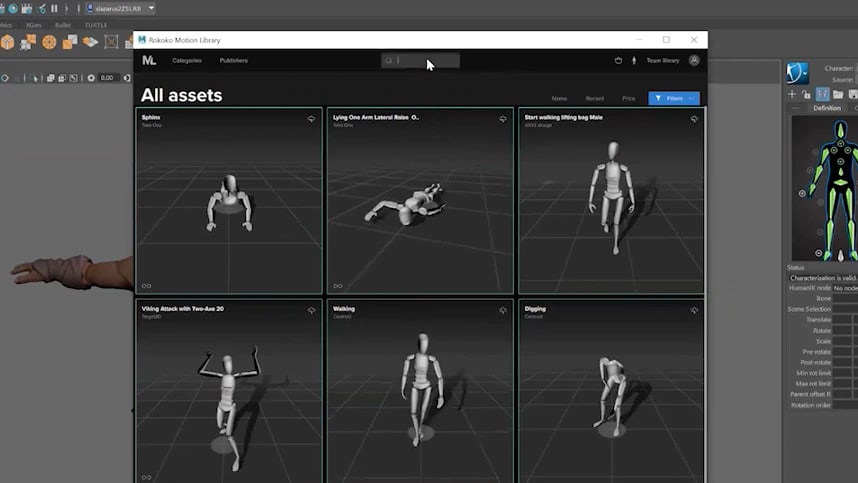The height and width of the screenshot is (483, 858).
Task: Click the plus icon in HumanIK panel
Action: click(793, 95)
